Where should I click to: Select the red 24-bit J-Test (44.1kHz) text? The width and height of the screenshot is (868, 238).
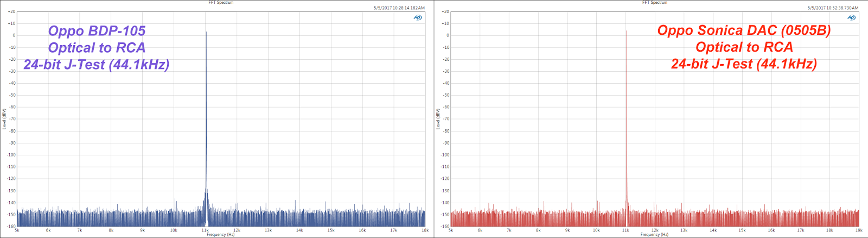click(744, 64)
